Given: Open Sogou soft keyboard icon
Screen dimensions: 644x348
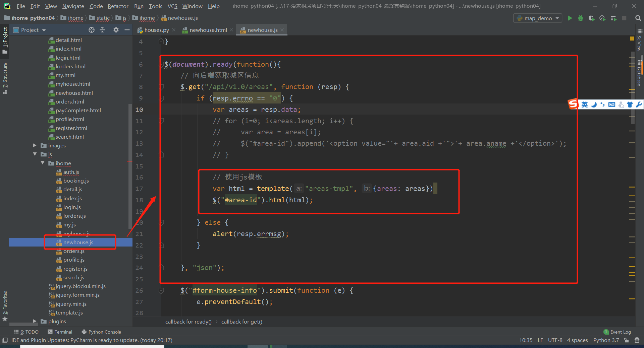Looking at the screenshot, I should 612,105.
